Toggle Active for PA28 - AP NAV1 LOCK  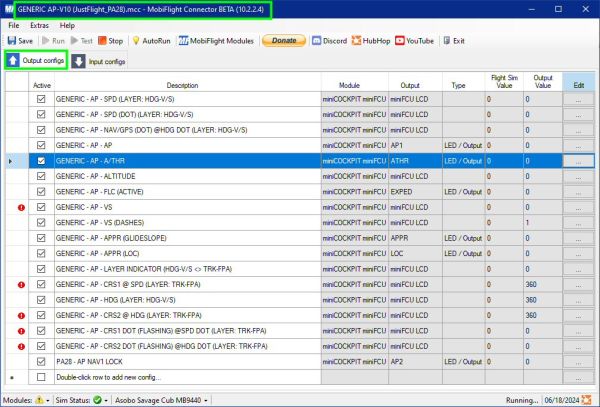[41, 362]
